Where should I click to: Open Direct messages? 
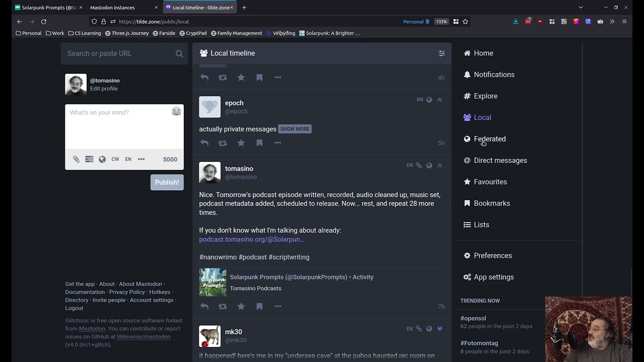(x=495, y=160)
